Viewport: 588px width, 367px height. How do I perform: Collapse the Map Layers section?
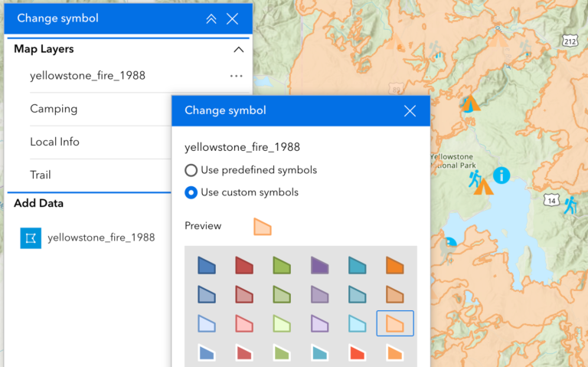pyautogui.click(x=238, y=50)
